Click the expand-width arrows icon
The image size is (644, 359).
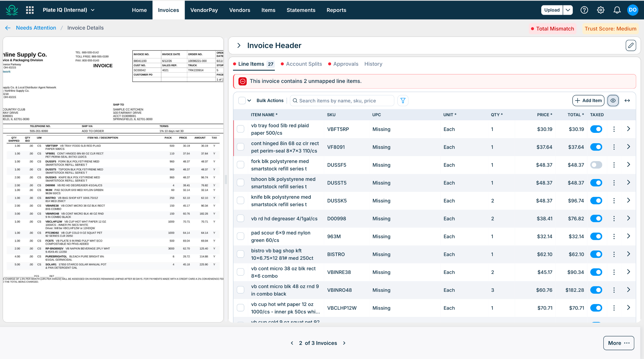(627, 101)
